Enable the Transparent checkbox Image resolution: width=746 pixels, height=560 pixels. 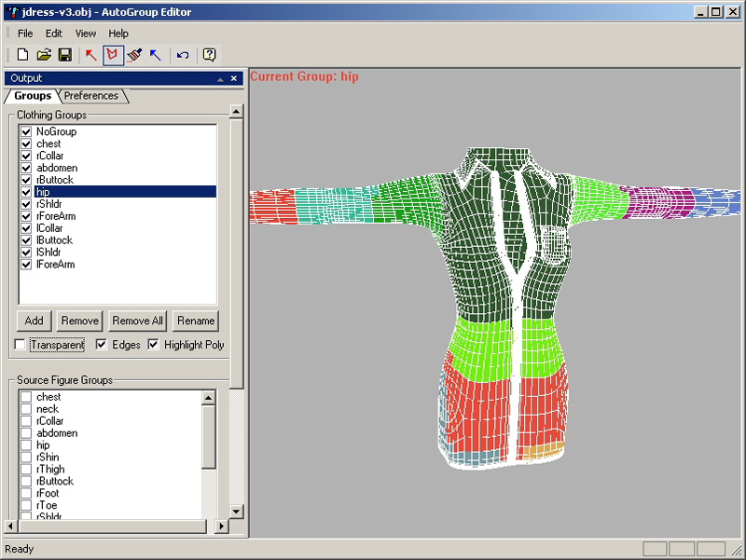point(20,344)
